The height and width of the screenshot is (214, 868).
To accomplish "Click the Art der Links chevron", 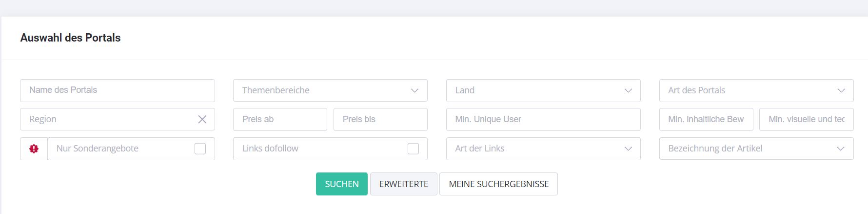I will tap(628, 149).
